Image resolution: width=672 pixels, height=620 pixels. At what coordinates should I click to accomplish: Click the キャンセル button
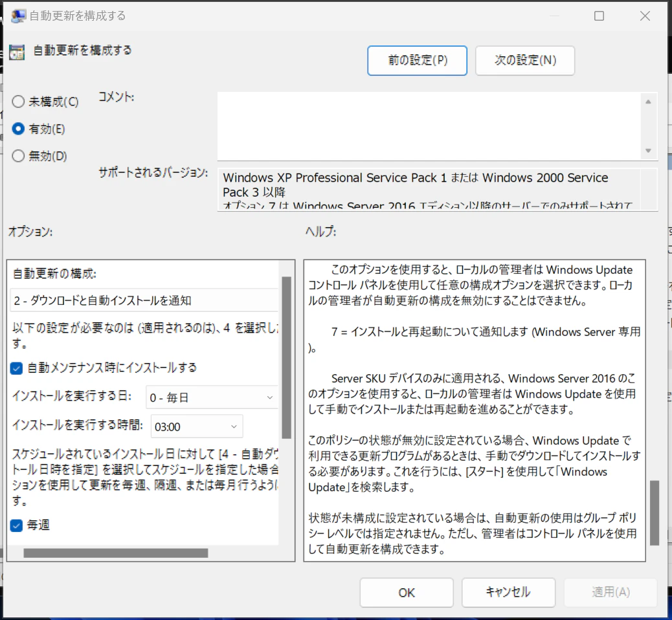[x=508, y=593]
